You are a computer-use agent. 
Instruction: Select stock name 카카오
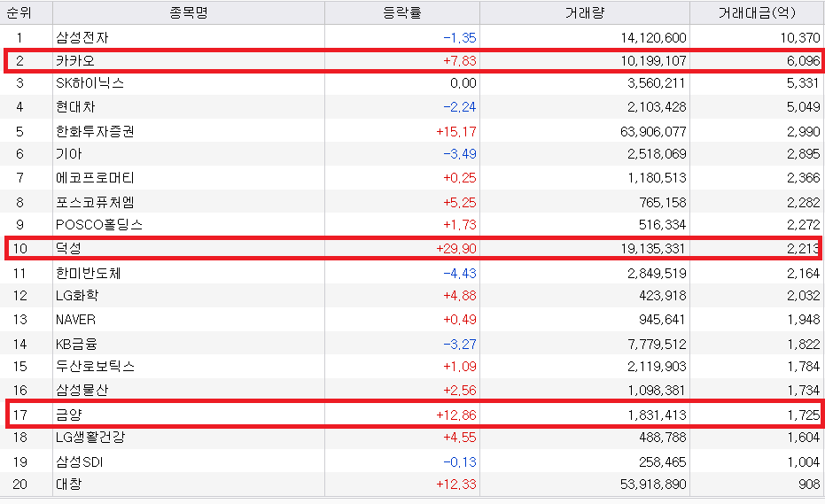coord(75,60)
